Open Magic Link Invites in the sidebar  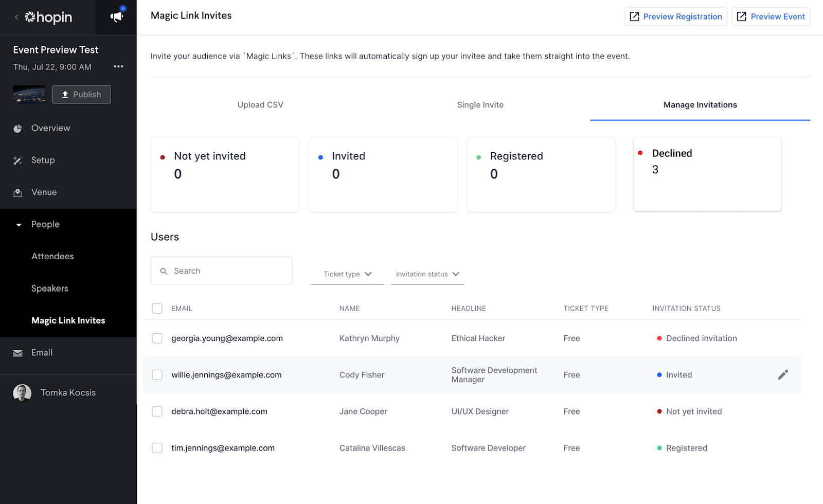pos(68,320)
